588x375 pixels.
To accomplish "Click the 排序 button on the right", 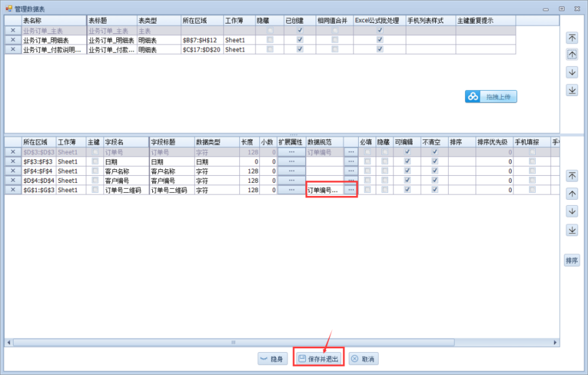I will click(x=572, y=261).
